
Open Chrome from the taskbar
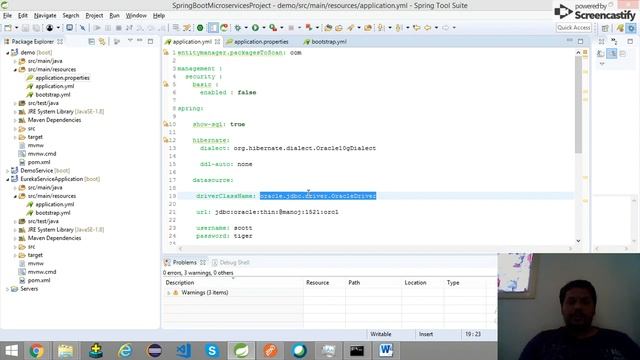coord(36,350)
